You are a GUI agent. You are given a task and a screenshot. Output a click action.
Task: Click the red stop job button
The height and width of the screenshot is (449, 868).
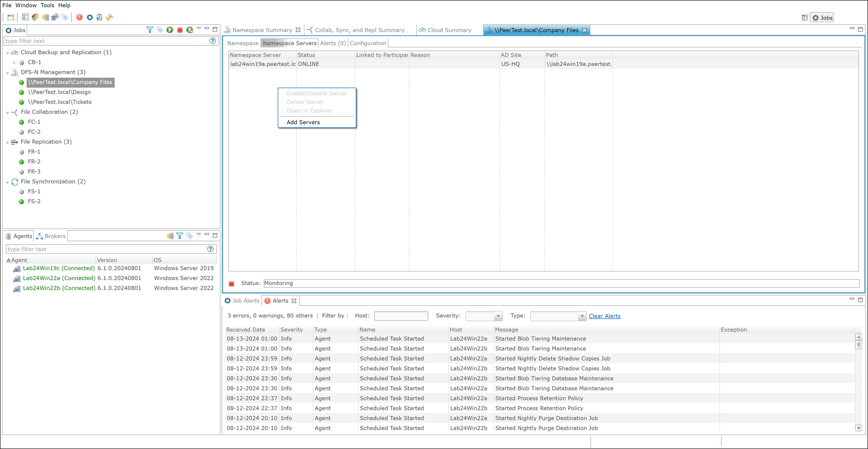180,30
